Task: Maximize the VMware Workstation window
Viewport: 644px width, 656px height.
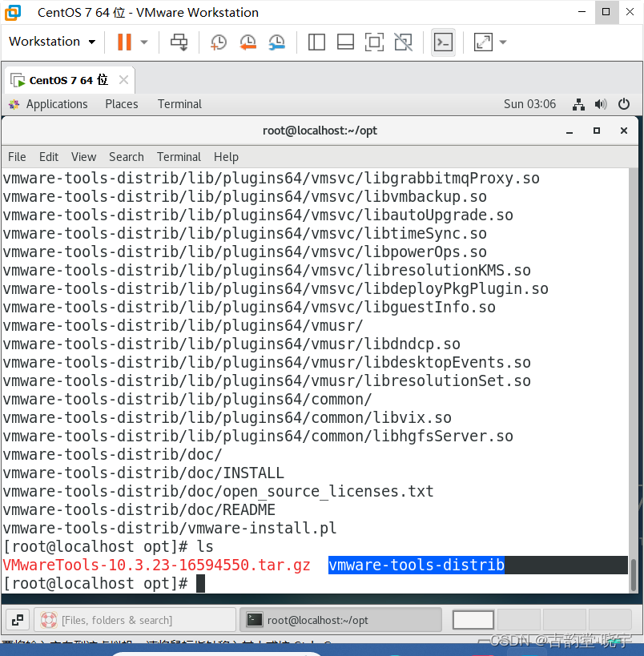Action: [606, 12]
